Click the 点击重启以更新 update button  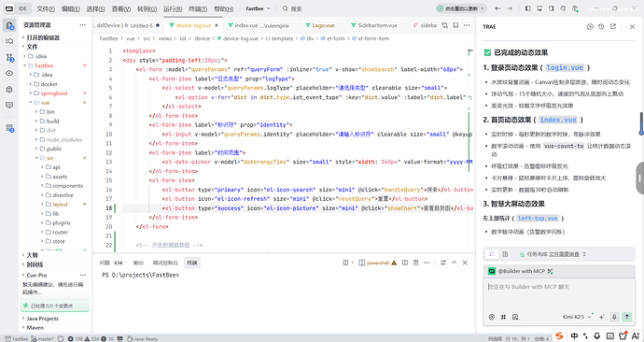click(461, 8)
